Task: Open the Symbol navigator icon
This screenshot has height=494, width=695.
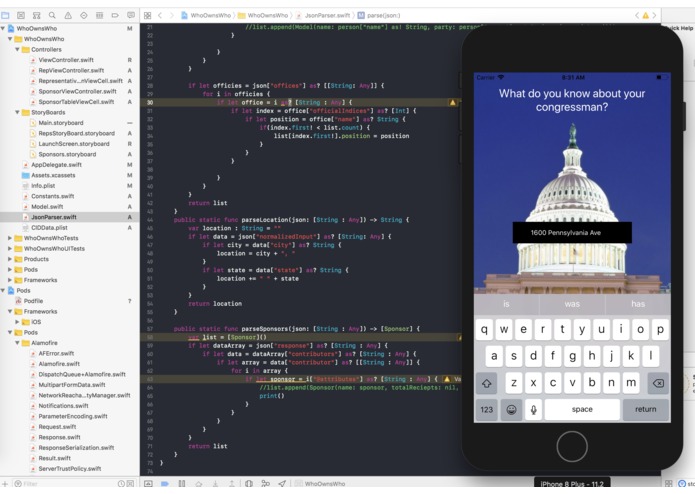Action: (37, 16)
